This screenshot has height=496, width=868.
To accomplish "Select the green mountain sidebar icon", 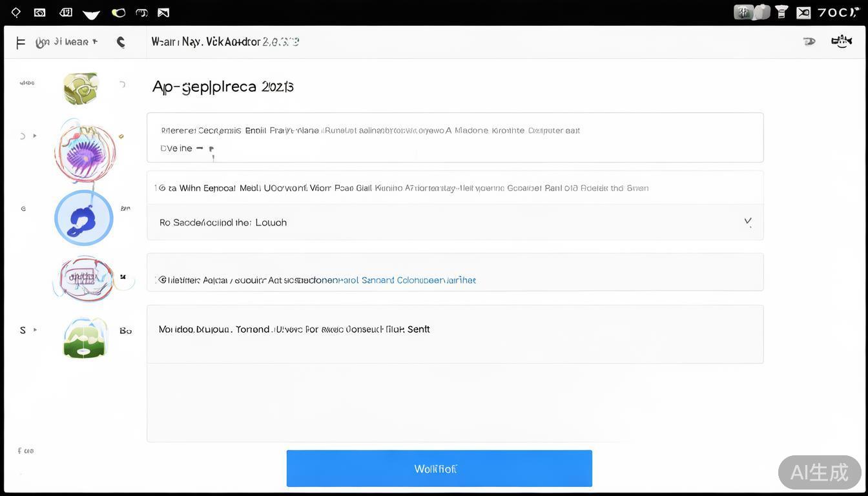I will 84,337.
